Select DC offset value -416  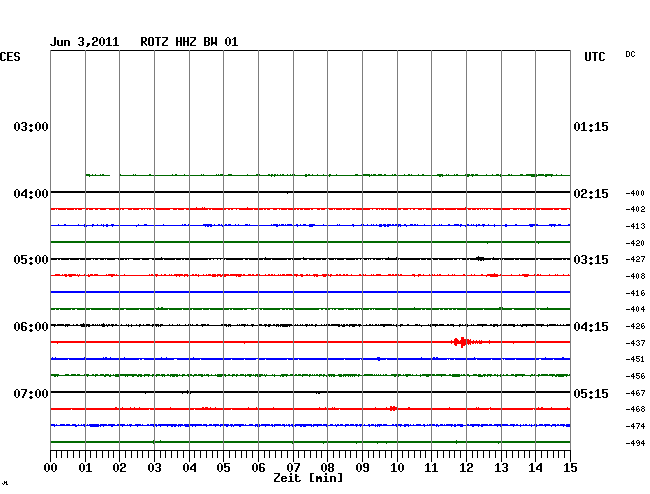635,293
